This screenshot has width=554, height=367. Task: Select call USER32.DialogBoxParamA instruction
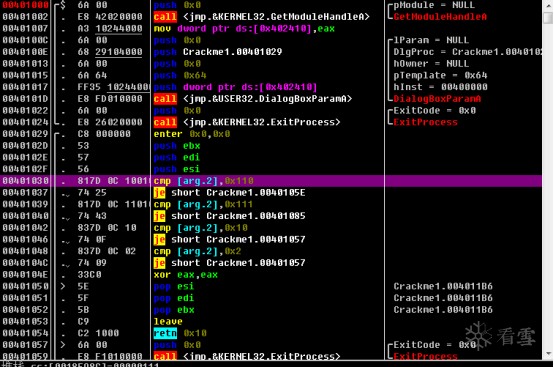pos(253,99)
